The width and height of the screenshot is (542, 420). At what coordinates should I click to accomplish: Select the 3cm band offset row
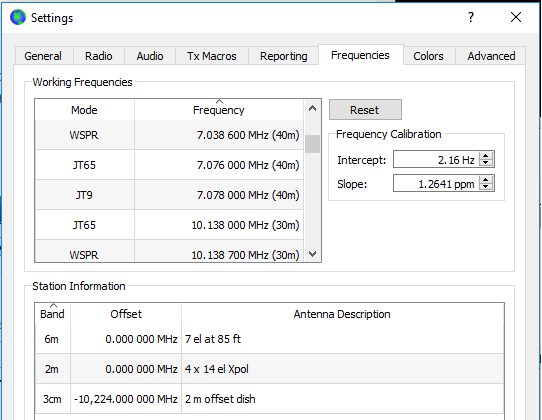[269, 399]
